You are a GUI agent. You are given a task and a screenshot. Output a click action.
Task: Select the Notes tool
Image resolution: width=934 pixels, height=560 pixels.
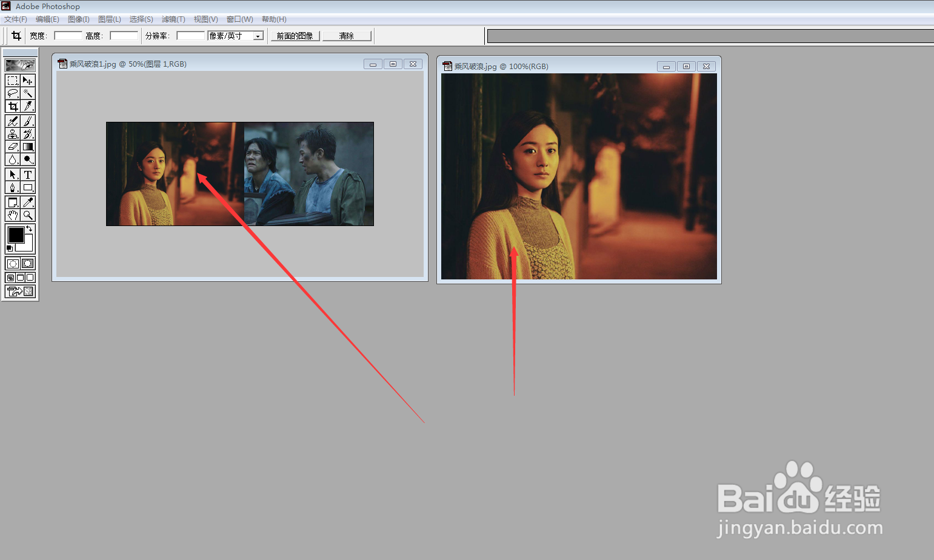13,202
